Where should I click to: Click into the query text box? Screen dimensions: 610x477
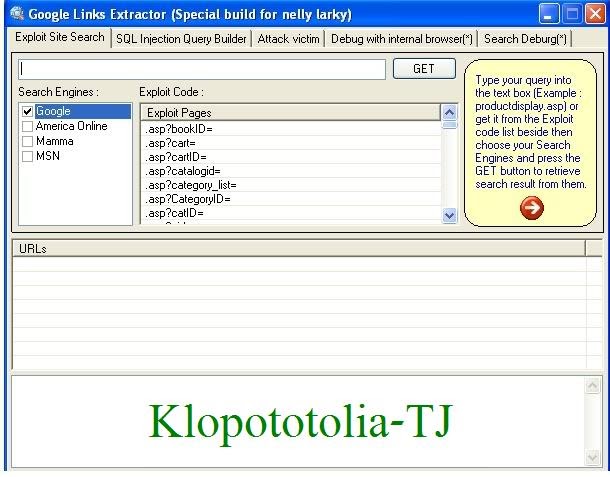[x=202, y=69]
